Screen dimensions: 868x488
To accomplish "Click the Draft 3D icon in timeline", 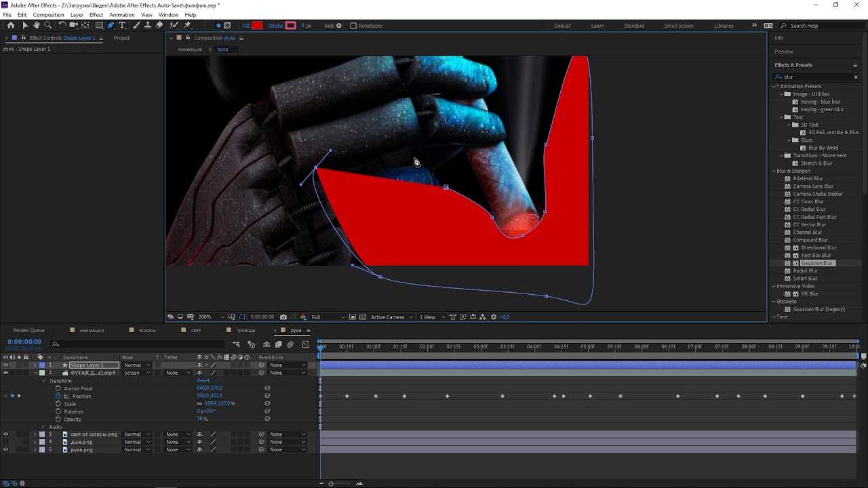I will pos(251,344).
